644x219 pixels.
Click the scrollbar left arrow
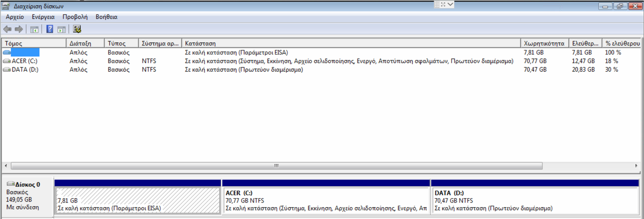click(x=6, y=166)
